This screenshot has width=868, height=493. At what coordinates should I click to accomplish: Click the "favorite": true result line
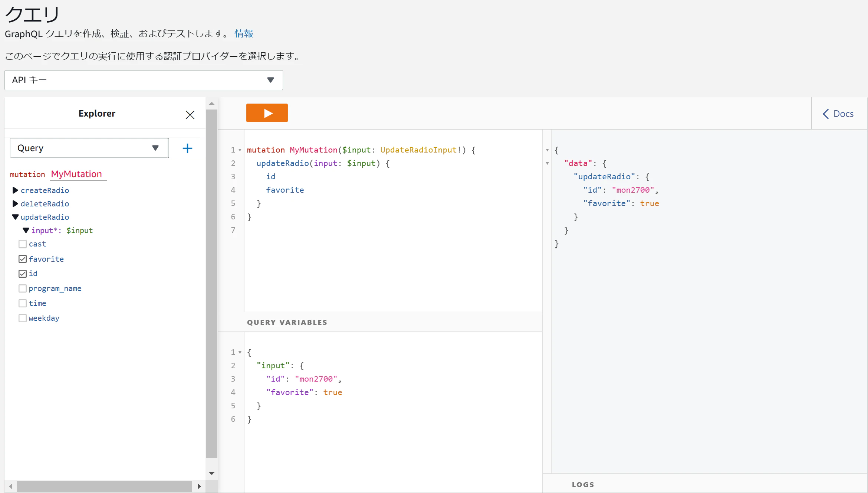[621, 203]
